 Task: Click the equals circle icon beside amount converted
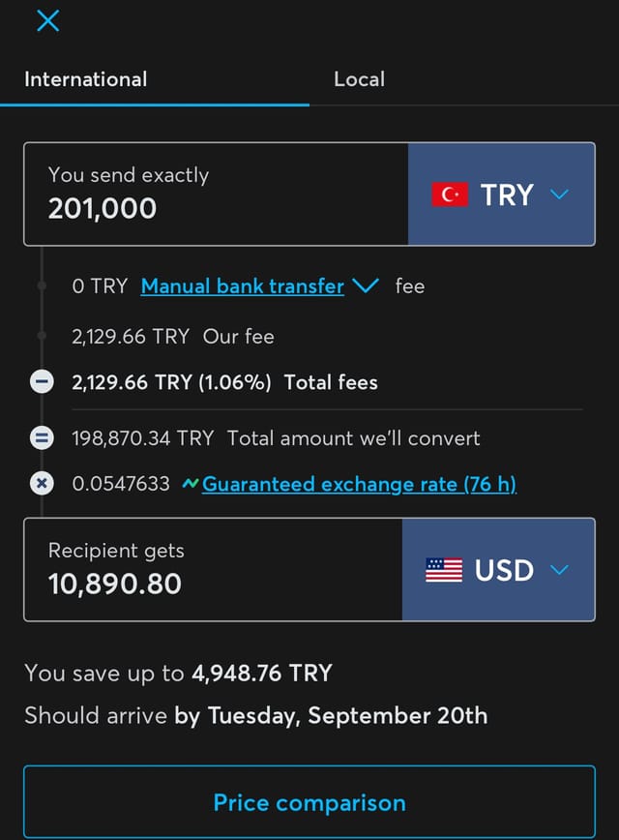coord(42,438)
